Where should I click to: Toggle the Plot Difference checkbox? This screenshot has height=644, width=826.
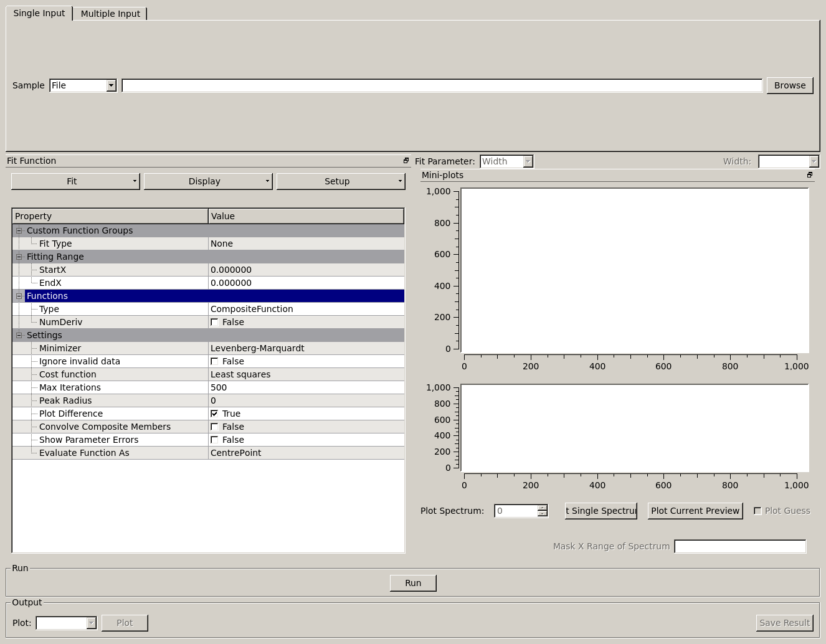click(214, 414)
